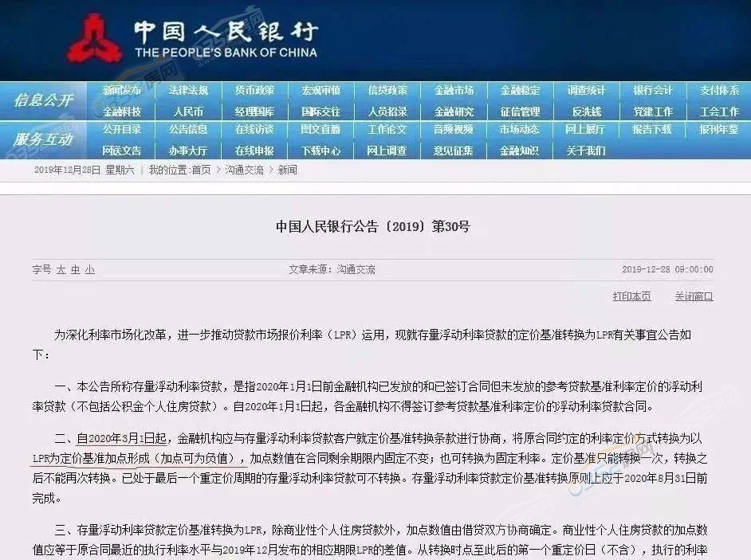The width and height of the screenshot is (751, 560).
Task: Click the 沟通交流 breadcrumb link
Action: click(243, 170)
